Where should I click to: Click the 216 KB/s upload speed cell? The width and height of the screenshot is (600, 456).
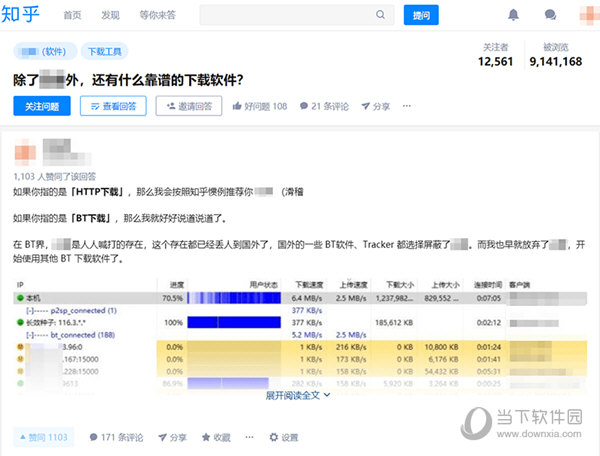tap(351, 347)
